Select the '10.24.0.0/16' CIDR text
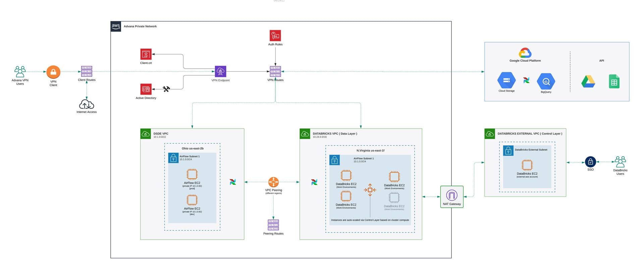 (320, 137)
